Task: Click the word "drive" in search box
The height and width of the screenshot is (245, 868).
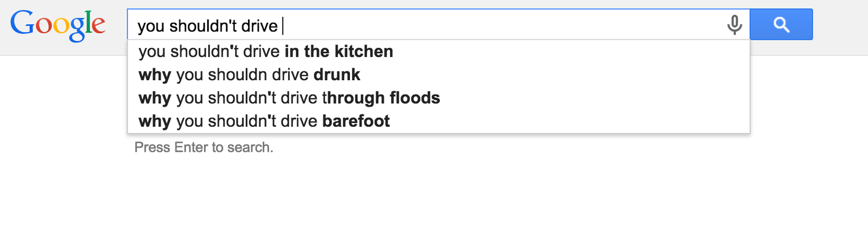Action: 259,25
